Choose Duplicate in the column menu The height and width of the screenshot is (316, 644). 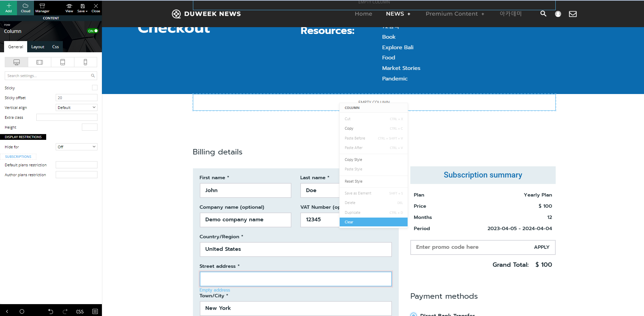click(374, 212)
